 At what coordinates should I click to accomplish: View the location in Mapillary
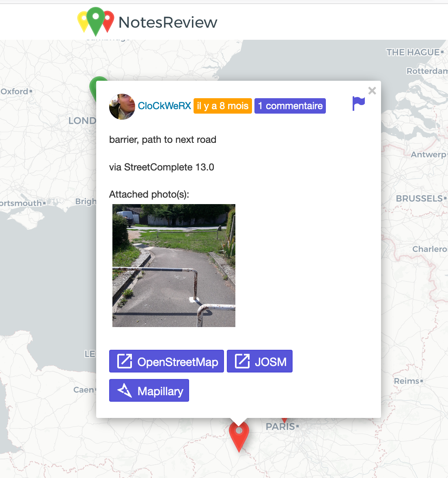pyautogui.click(x=149, y=390)
